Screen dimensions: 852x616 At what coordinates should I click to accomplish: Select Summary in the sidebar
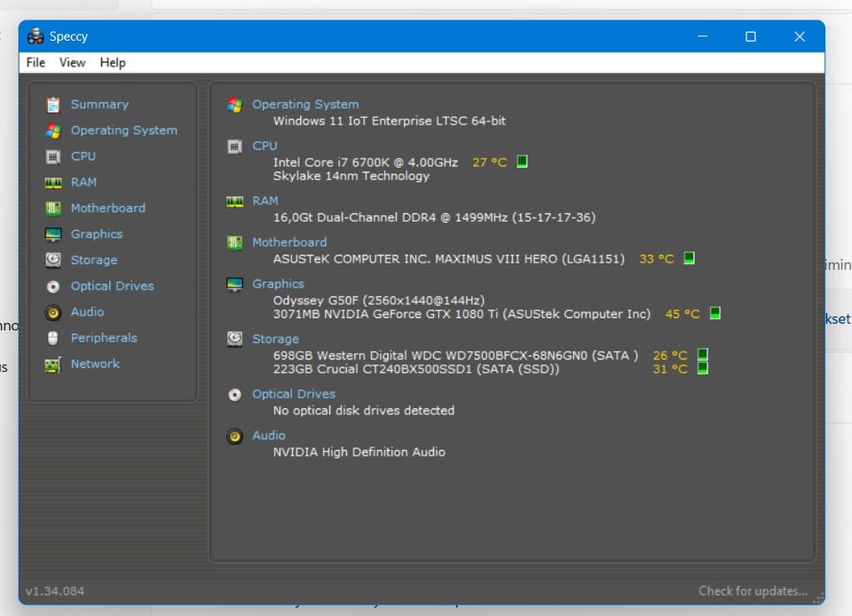coord(99,105)
